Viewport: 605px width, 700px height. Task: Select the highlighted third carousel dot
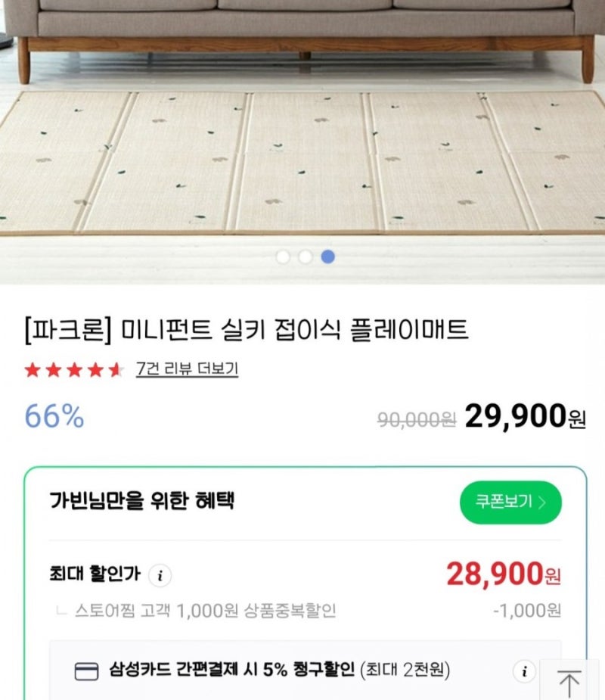(327, 257)
